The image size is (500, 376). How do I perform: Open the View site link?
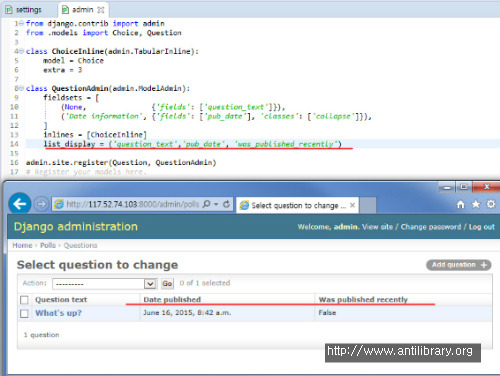click(378, 227)
